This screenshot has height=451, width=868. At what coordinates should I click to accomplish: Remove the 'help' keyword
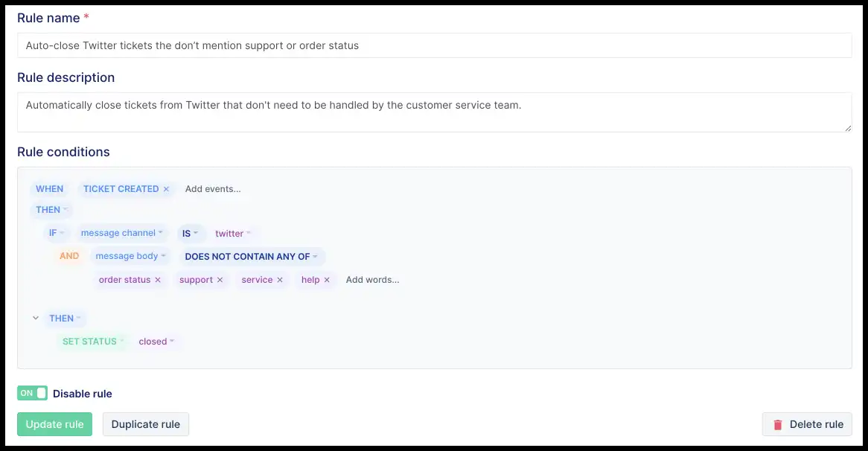click(327, 280)
